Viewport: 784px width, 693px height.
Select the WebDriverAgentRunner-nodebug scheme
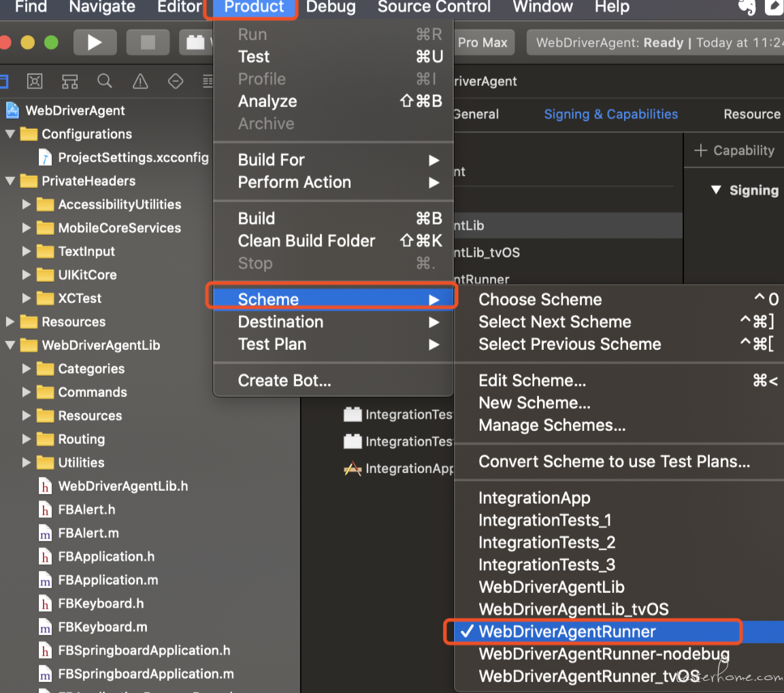click(x=619, y=654)
